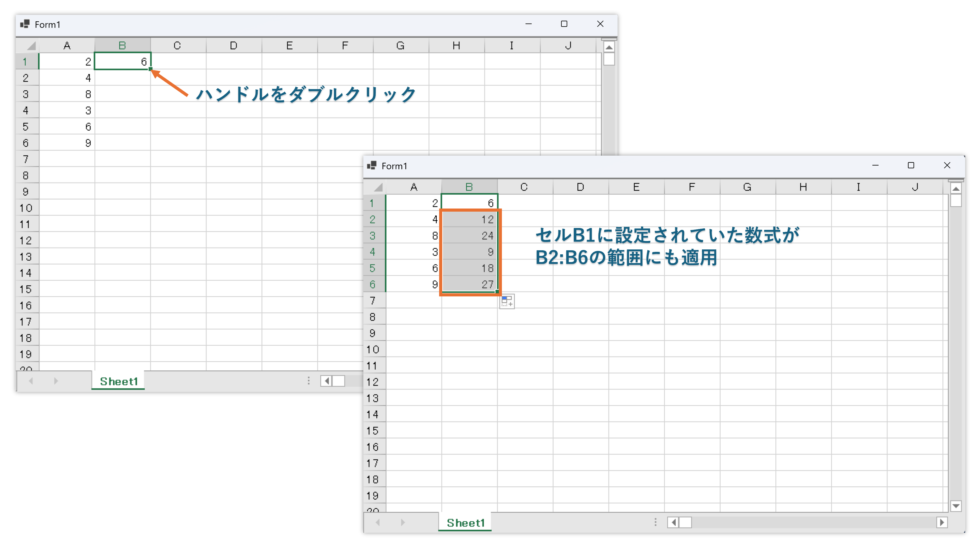
Task: Click cell A2 showing 4 in the back window
Action: tap(67, 78)
